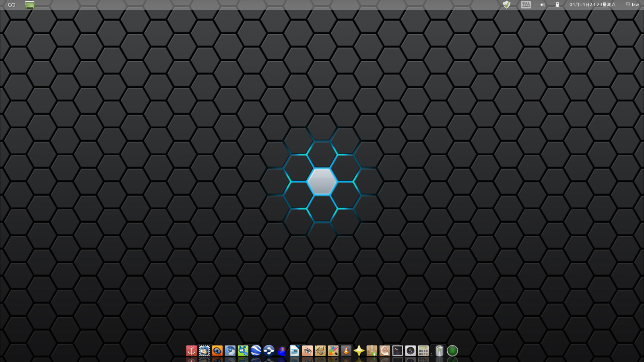Open the trash can in dock
Viewport: 644px width, 362px height.
tap(440, 351)
